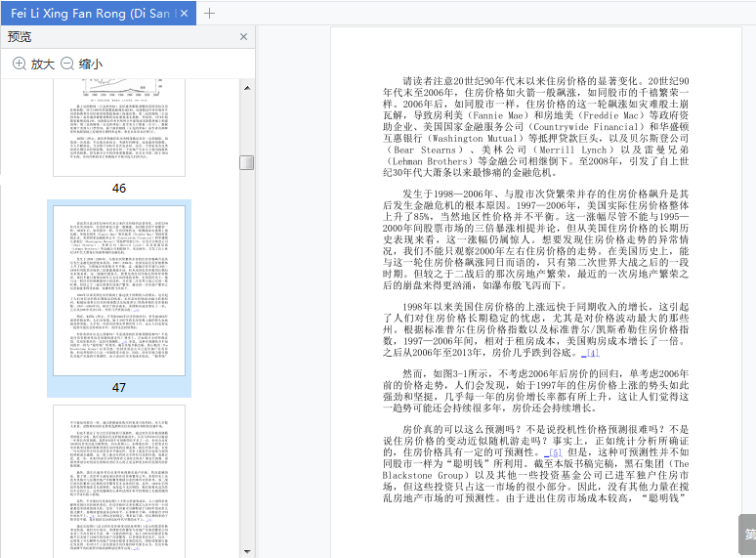Click the 预览 panel title
This screenshot has width=756, height=558.
[x=20, y=37]
